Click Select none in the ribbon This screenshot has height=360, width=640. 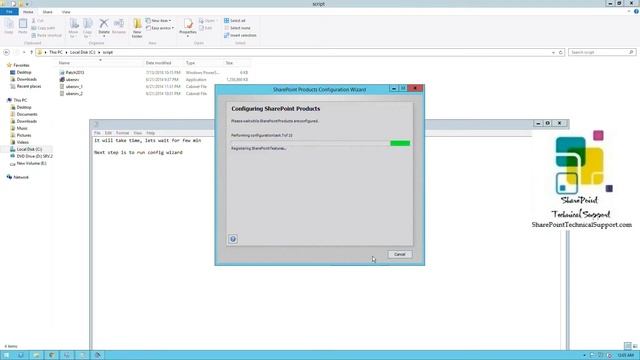coord(237,28)
